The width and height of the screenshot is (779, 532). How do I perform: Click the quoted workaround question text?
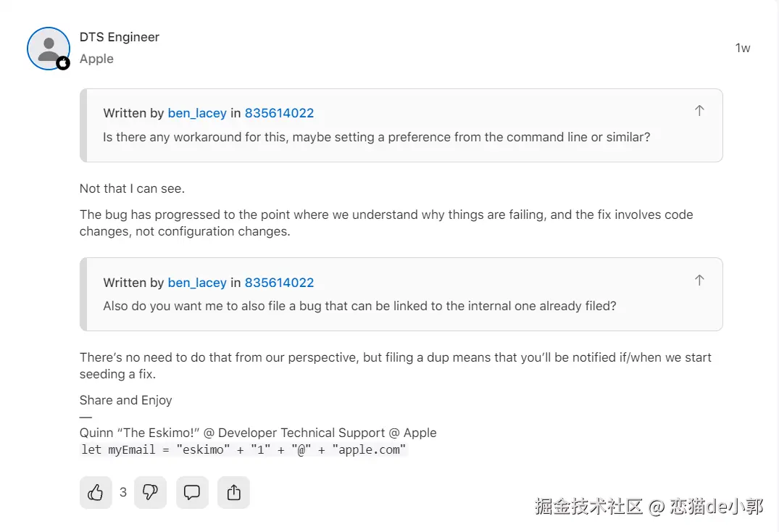coord(376,136)
